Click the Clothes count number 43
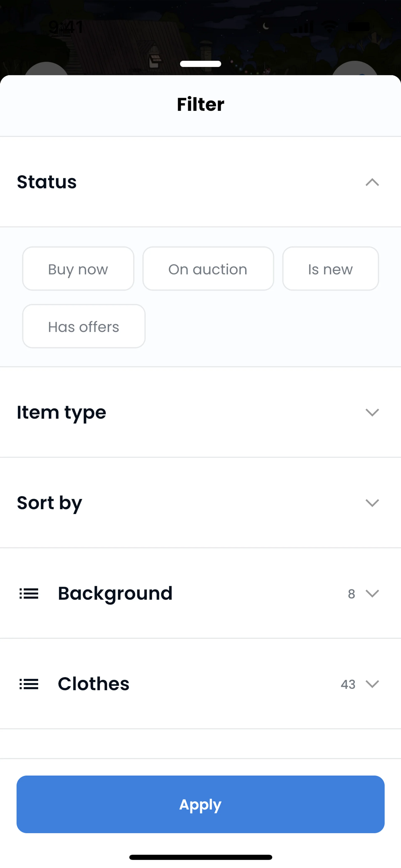 pyautogui.click(x=348, y=684)
